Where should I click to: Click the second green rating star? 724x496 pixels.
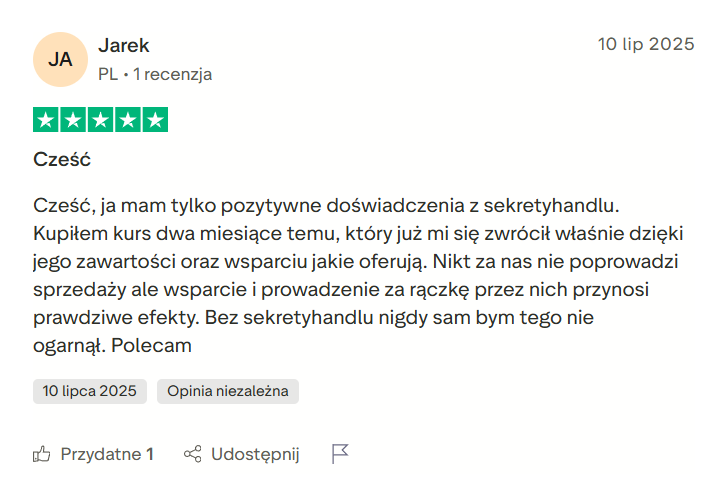(x=73, y=120)
